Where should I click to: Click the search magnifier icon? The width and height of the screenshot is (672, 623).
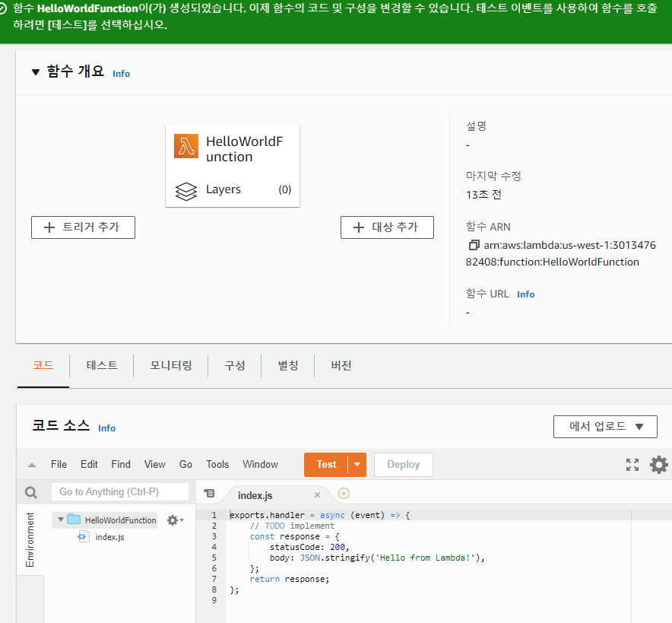[31, 492]
